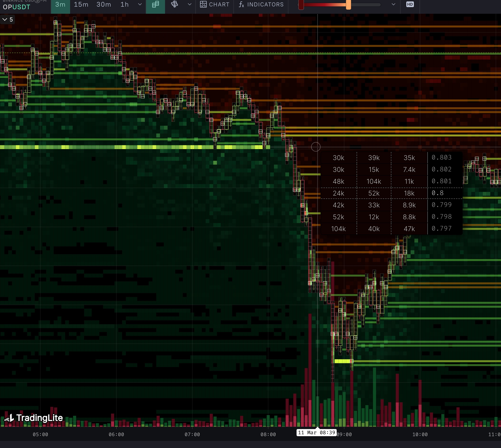
Task: Switch to the 30m timeframe
Action: (x=104, y=4)
